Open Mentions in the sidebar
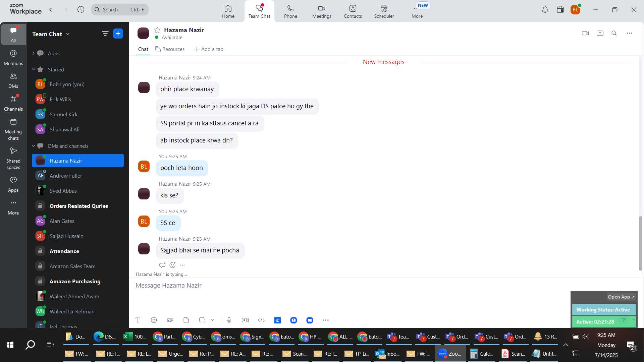 [13, 58]
